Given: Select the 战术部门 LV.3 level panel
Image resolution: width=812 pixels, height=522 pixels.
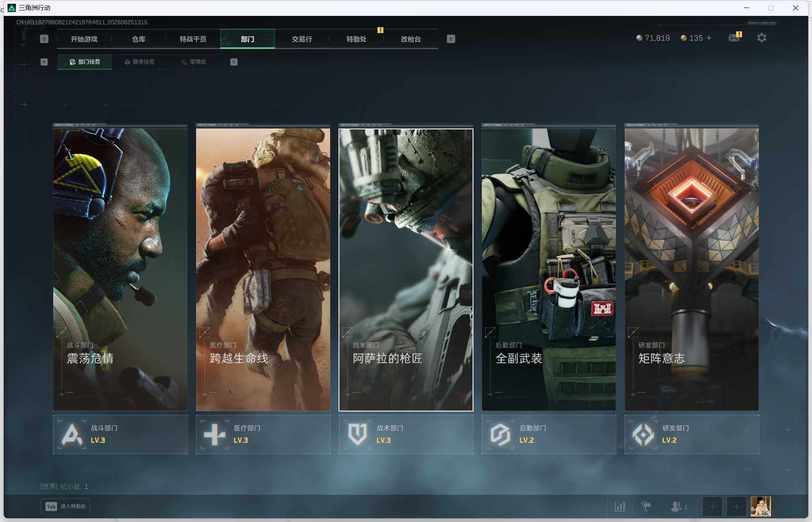Looking at the screenshot, I should point(406,435).
